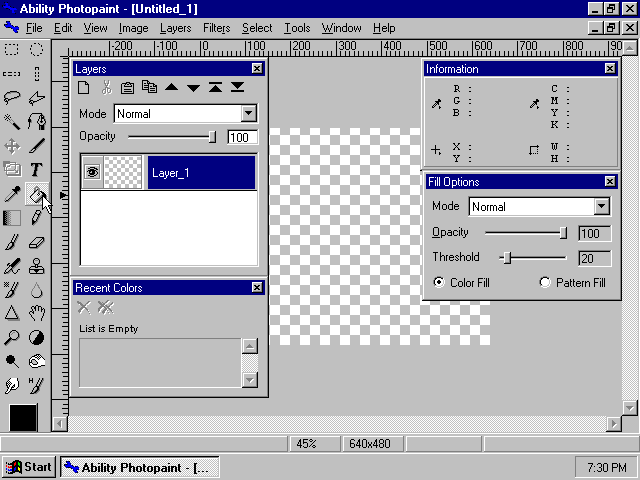Open the Layers menu
640x480 pixels.
[x=176, y=28]
